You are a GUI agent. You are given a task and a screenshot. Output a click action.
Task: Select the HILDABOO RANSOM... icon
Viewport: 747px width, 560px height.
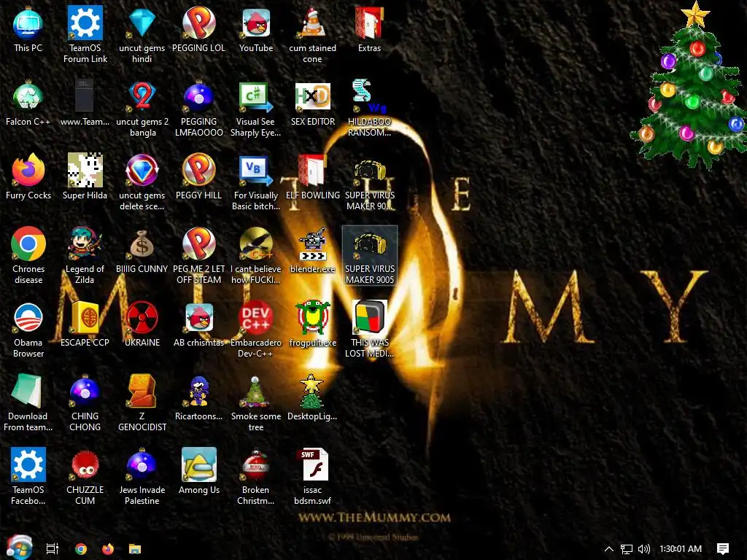coord(369,109)
